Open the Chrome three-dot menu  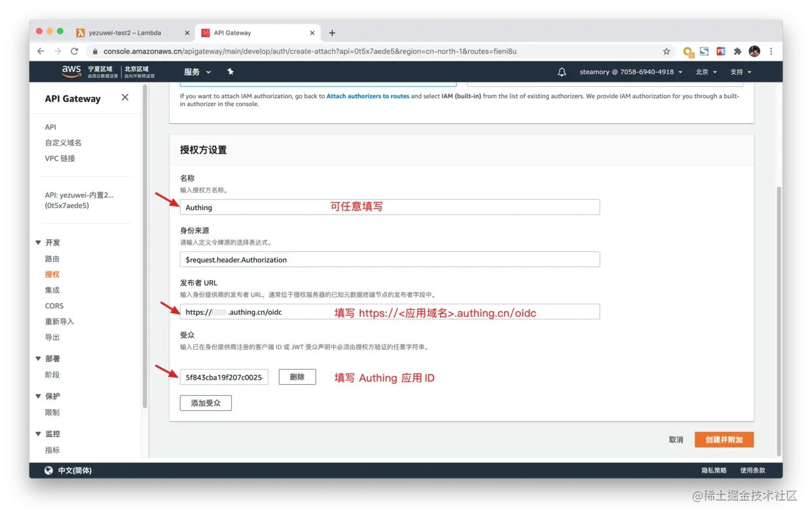pos(771,51)
